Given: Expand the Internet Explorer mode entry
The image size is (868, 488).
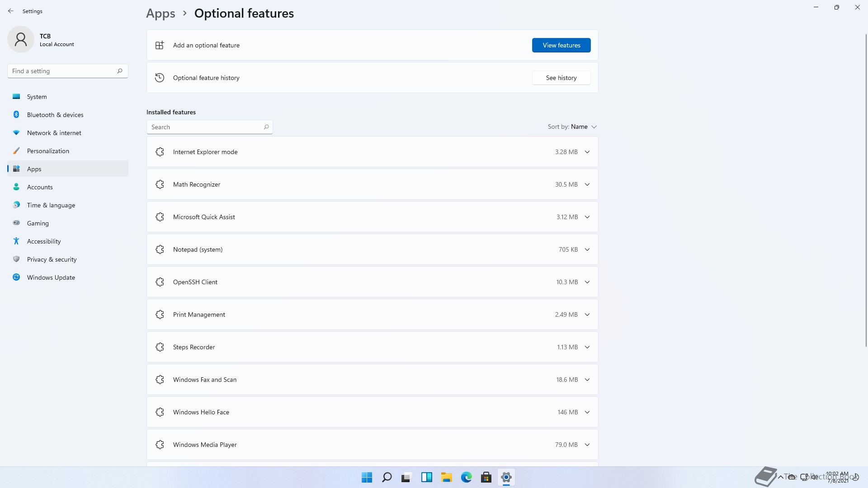Looking at the screenshot, I should click(x=587, y=152).
